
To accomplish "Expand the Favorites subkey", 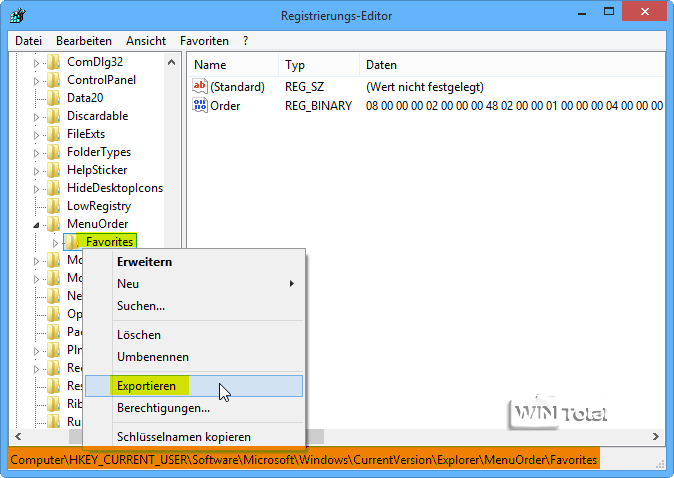I will (55, 243).
